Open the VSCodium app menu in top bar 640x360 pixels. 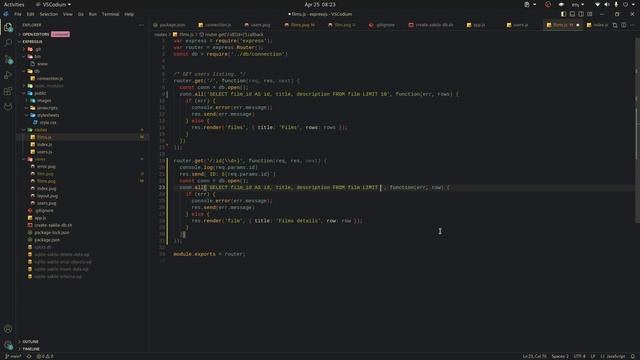click(53, 4)
